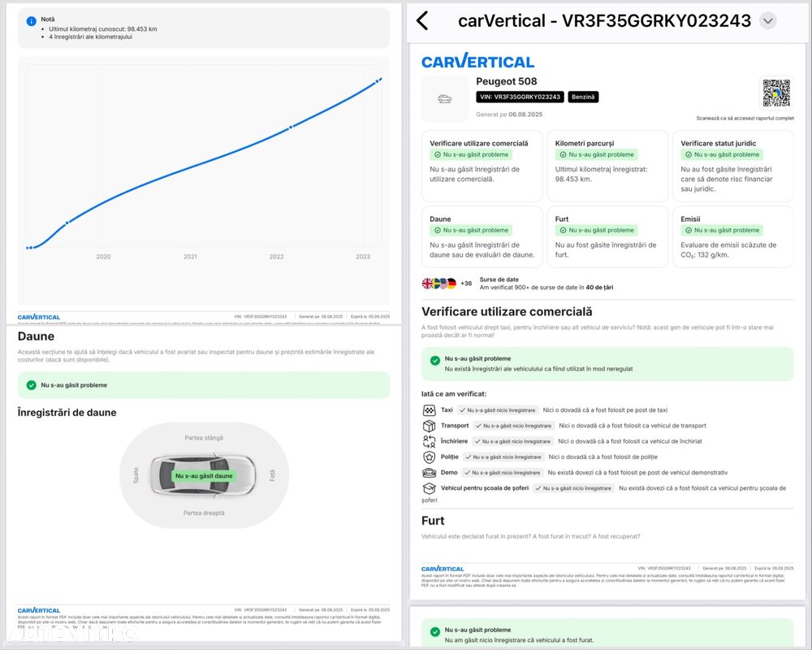Open the Emisii summary card
The height and width of the screenshot is (650, 812).
(733, 237)
